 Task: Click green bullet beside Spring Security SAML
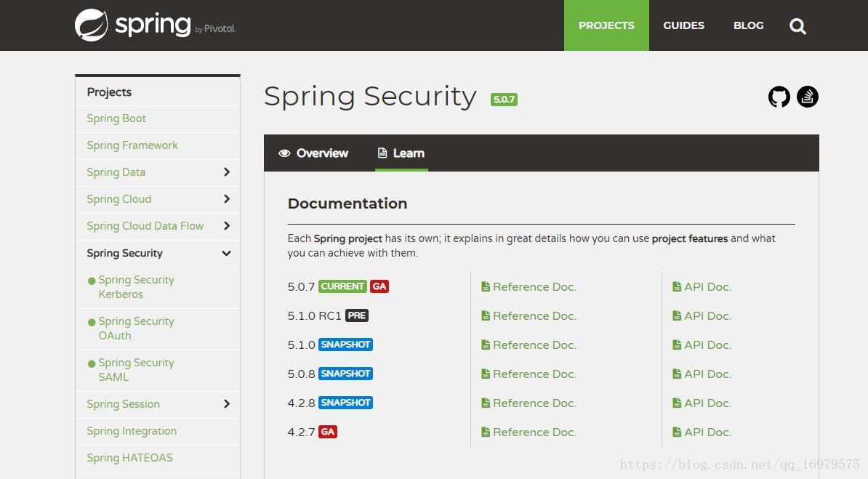[92, 364]
